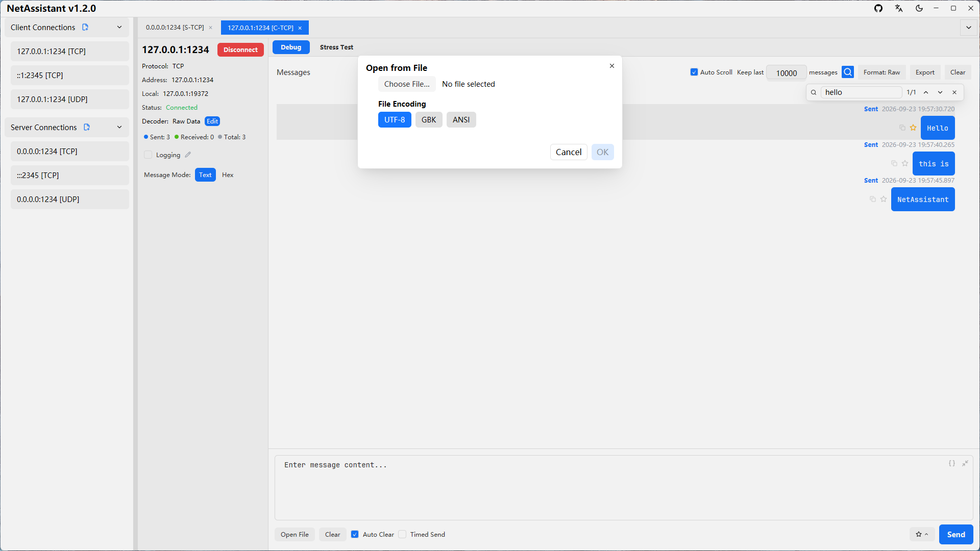Click Edit next to Decoder

tap(212, 121)
